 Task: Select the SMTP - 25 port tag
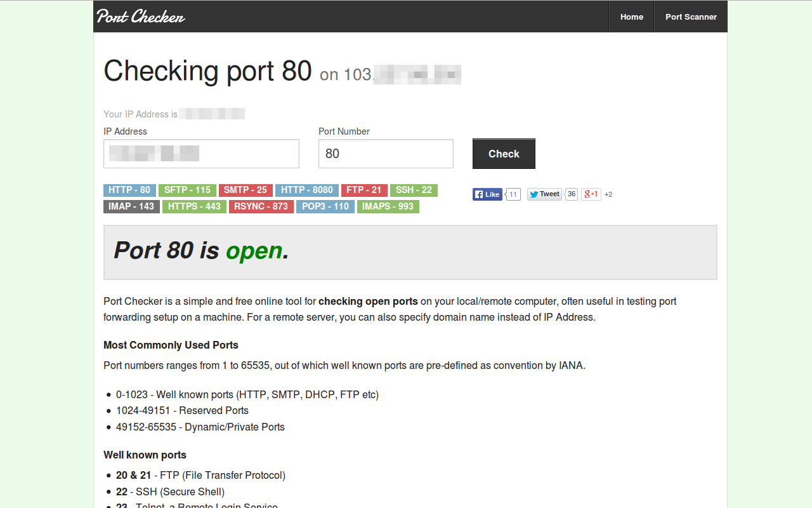246,190
